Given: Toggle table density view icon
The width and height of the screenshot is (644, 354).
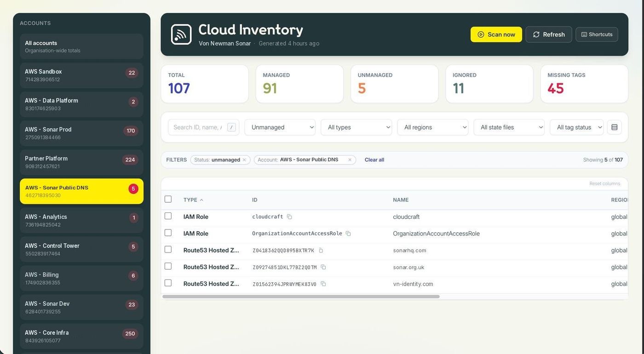Looking at the screenshot, I should (615, 127).
